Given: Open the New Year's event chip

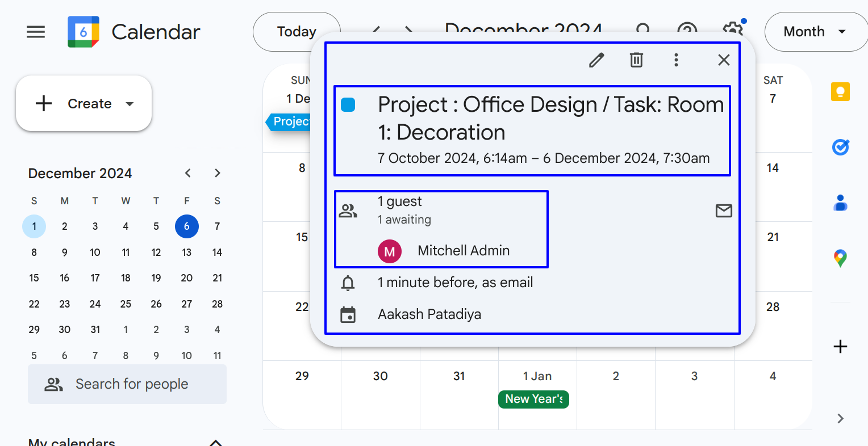Looking at the screenshot, I should tap(533, 399).
